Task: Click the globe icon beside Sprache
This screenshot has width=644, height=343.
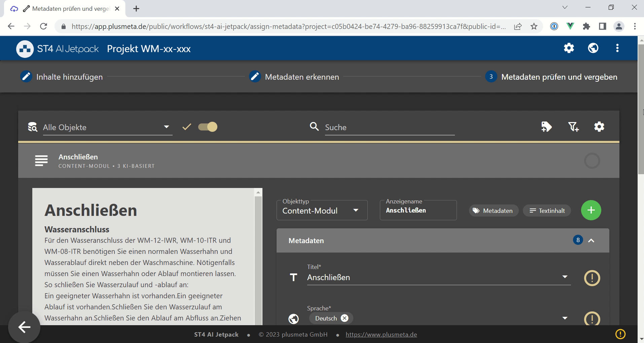Action: tap(294, 318)
